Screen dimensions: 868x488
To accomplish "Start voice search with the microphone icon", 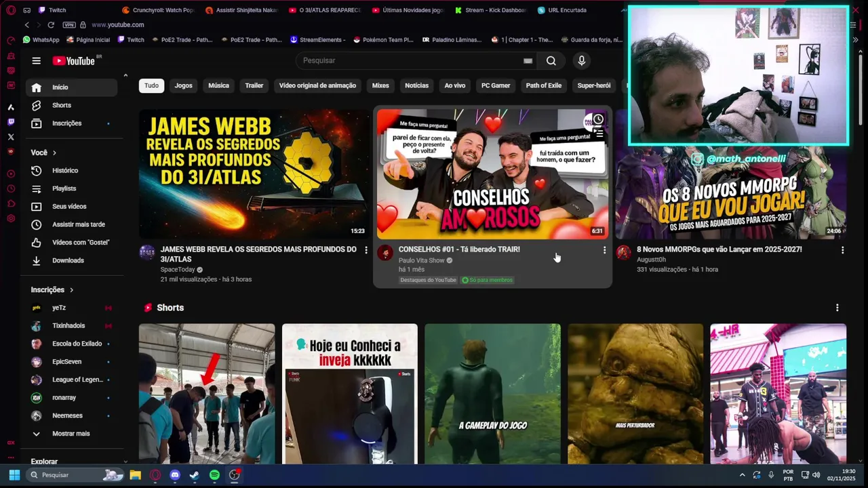I will click(581, 60).
